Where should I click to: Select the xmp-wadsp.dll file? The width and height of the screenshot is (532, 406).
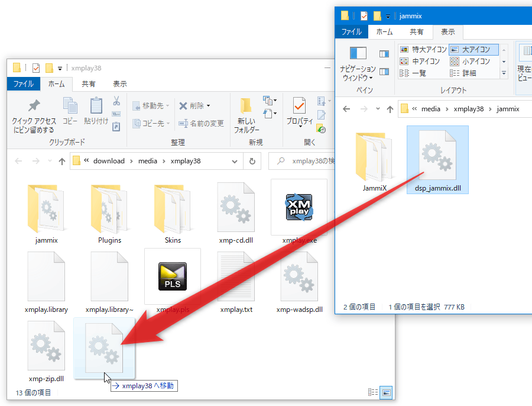coord(299,281)
